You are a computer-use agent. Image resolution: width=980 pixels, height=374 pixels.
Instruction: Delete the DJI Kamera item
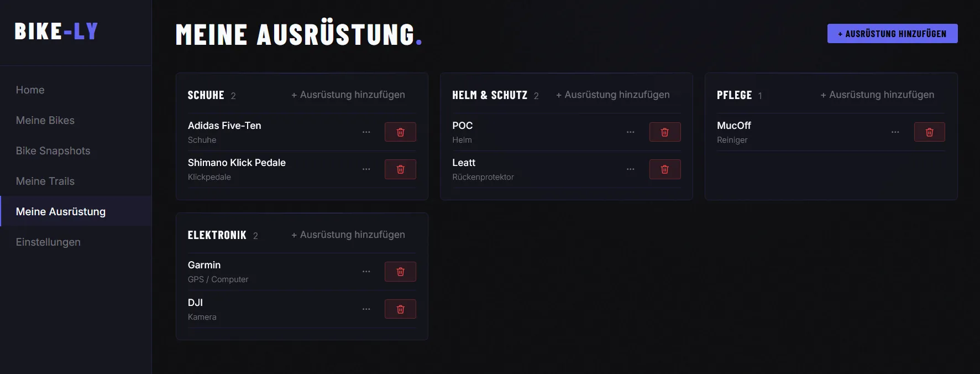400,309
